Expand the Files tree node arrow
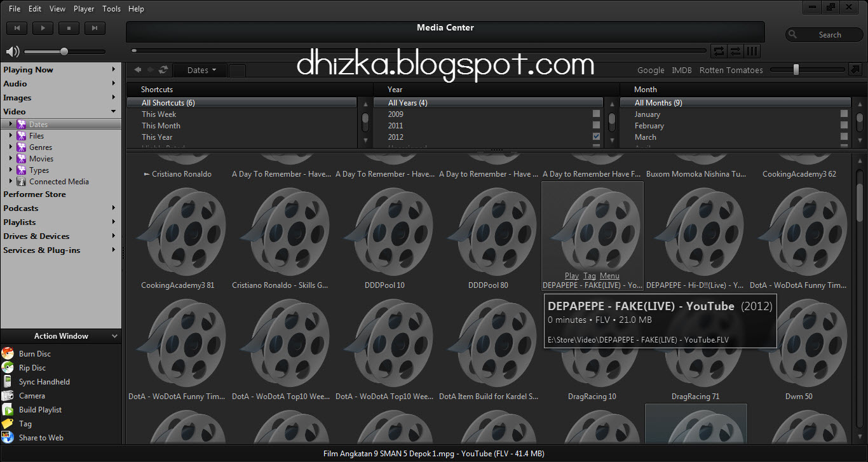 click(x=11, y=135)
